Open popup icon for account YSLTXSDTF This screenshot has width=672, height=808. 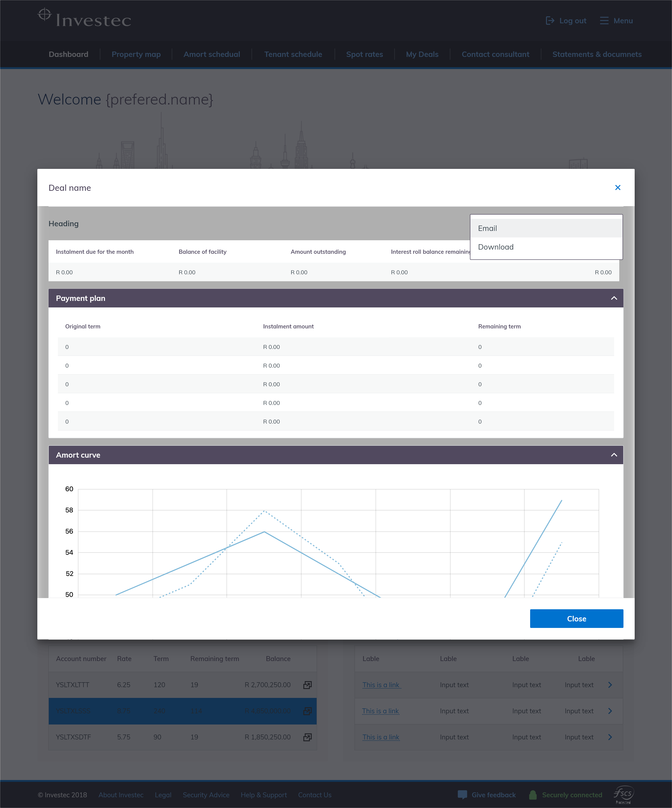[307, 737]
